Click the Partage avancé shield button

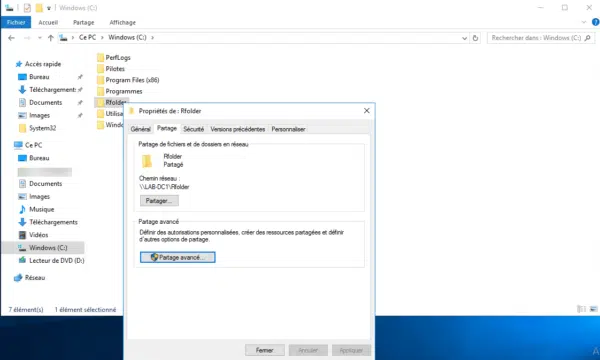tap(178, 257)
